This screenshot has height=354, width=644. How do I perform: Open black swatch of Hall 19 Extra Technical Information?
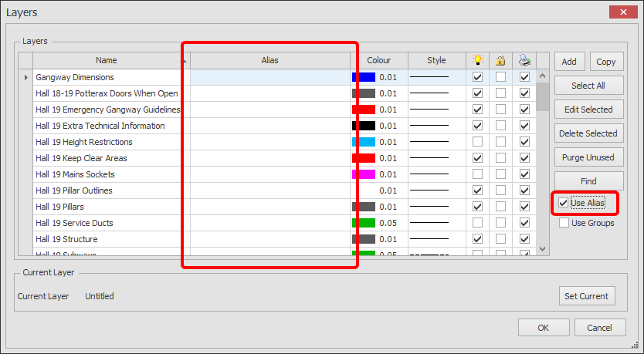(364, 126)
